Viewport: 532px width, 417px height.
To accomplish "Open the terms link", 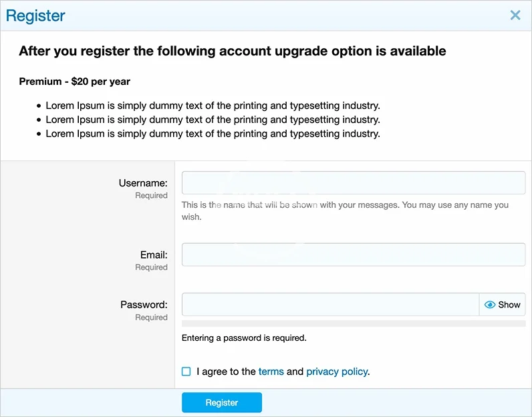I will pyautogui.click(x=271, y=372).
